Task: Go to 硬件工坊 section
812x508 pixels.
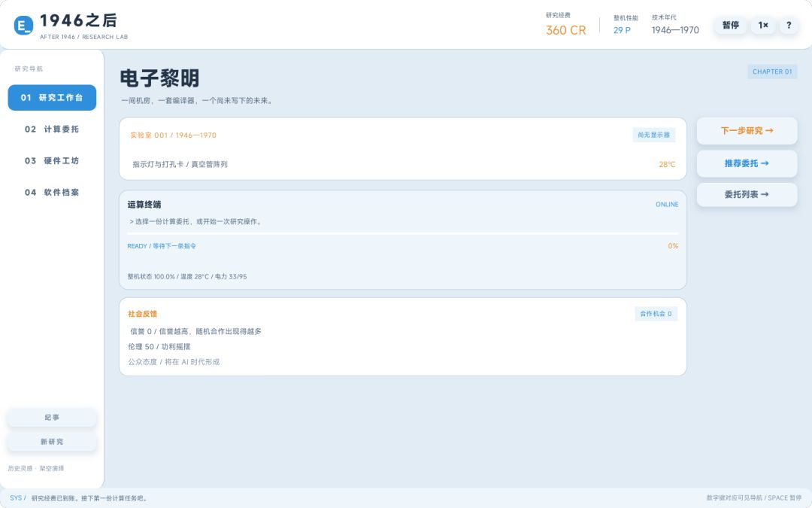Action: click(x=52, y=161)
